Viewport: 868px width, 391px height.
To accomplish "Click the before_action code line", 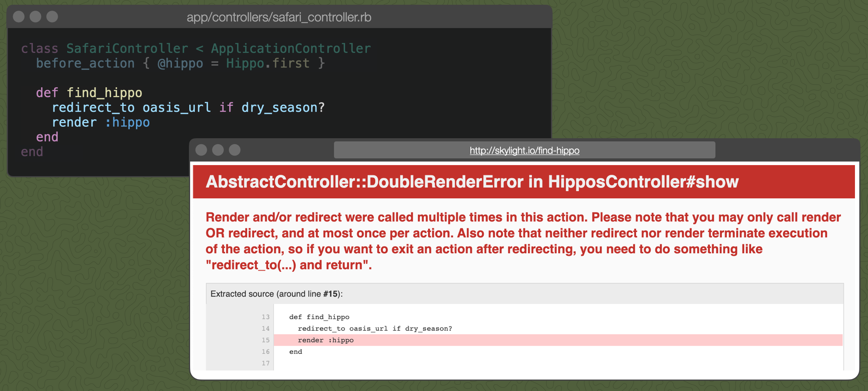I will point(180,63).
